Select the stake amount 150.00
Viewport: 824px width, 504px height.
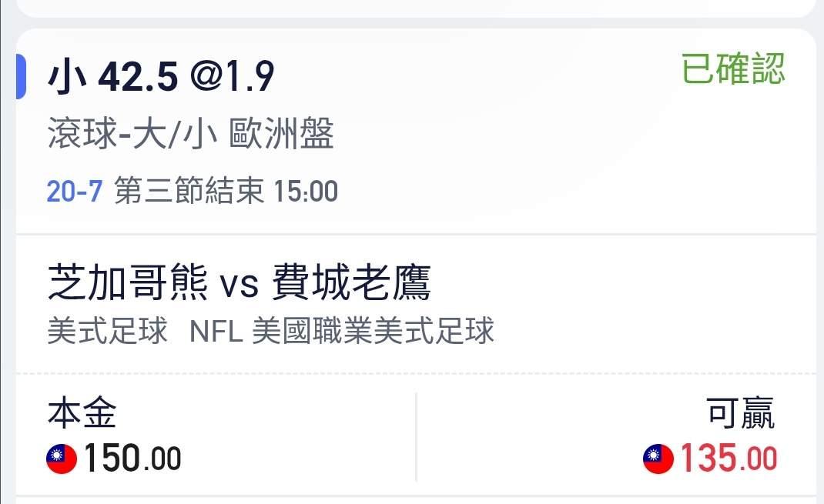tap(132, 459)
